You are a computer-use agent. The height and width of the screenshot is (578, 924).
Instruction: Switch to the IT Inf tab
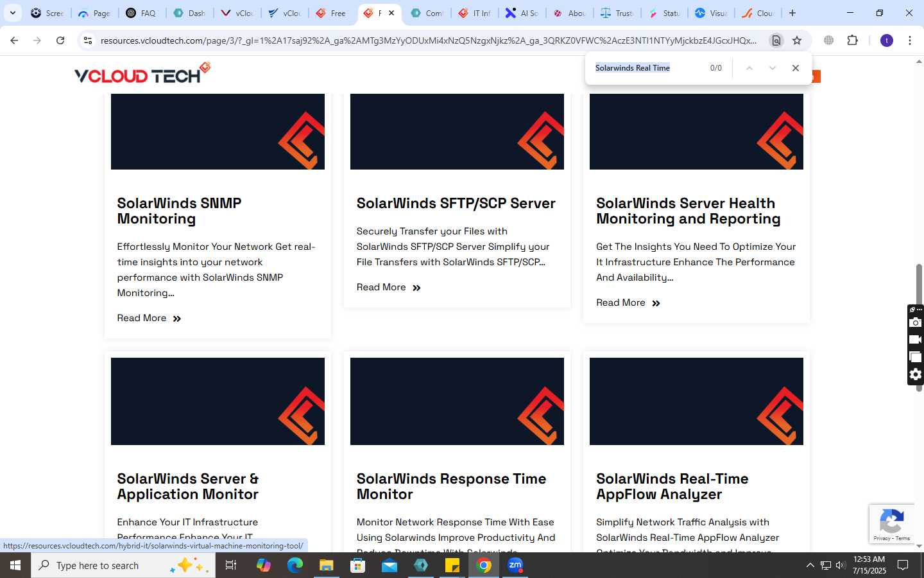click(474, 13)
